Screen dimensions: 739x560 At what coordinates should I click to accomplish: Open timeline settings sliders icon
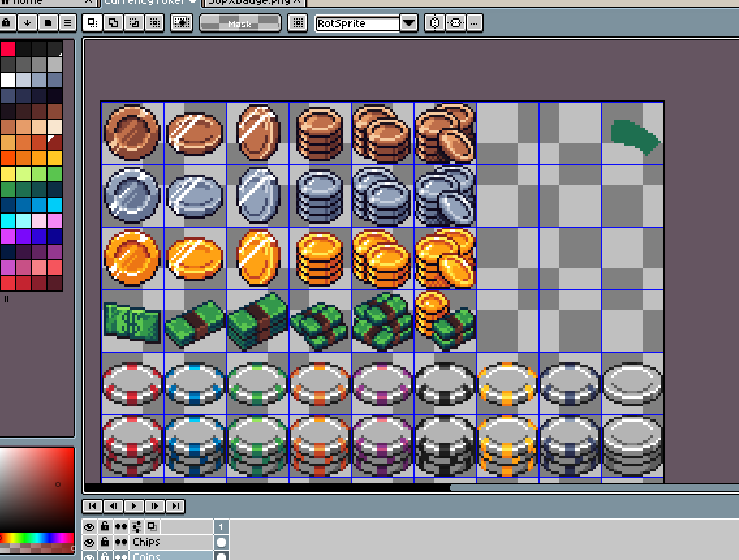coord(137,527)
